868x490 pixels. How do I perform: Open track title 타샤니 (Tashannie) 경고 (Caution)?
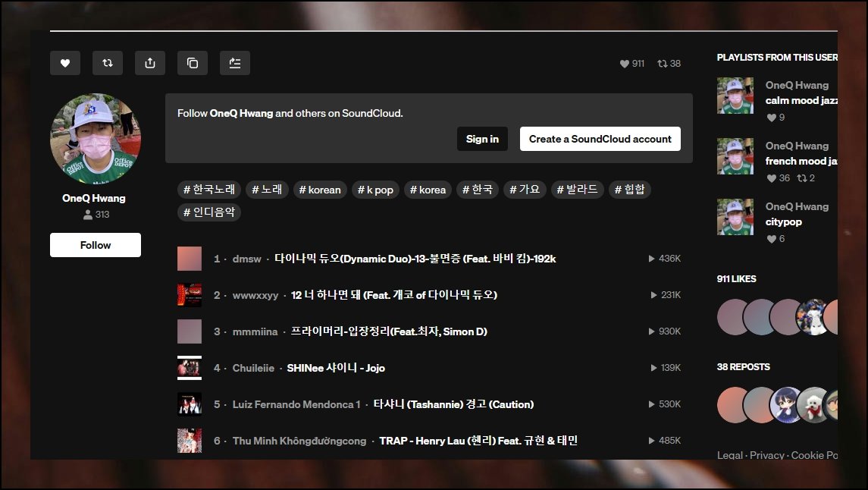pyautogui.click(x=454, y=404)
